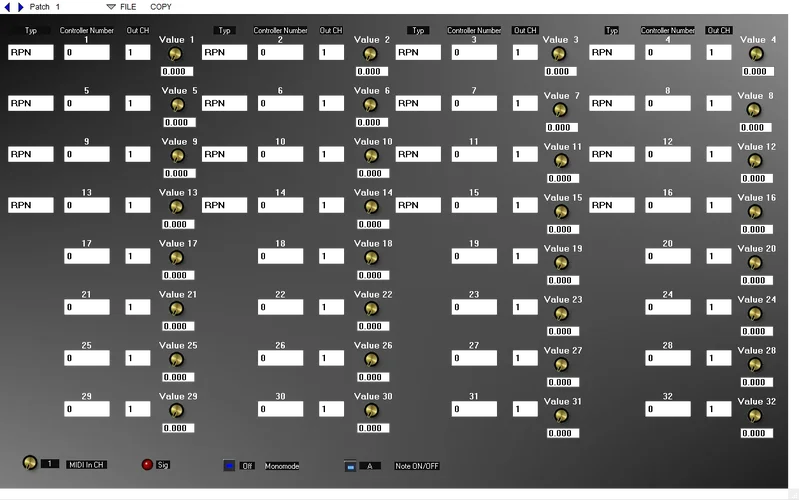Click the Value 13 knob
The height and width of the screenshot is (500, 799).
click(x=176, y=206)
